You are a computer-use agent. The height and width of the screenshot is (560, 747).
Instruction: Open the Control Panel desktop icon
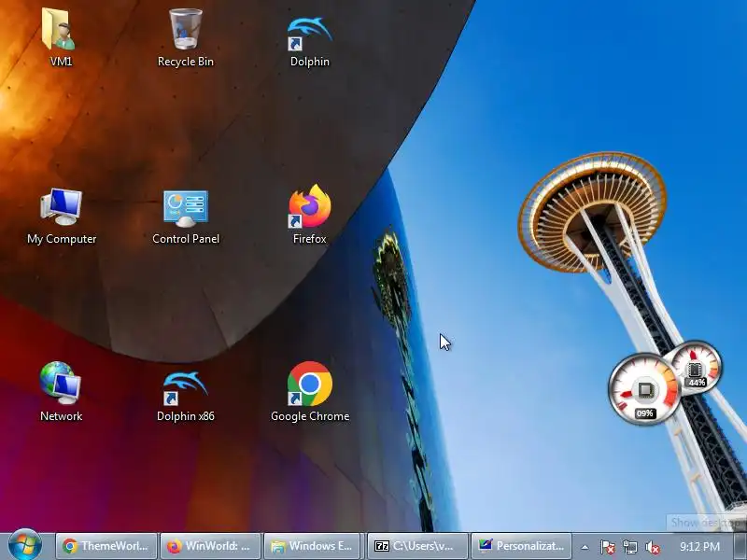click(185, 216)
